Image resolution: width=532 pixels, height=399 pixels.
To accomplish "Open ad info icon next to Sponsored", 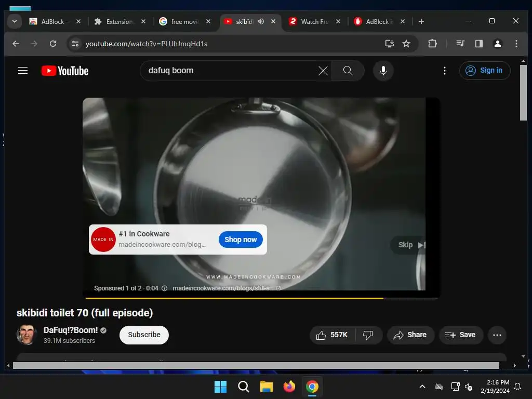I will point(165,288).
